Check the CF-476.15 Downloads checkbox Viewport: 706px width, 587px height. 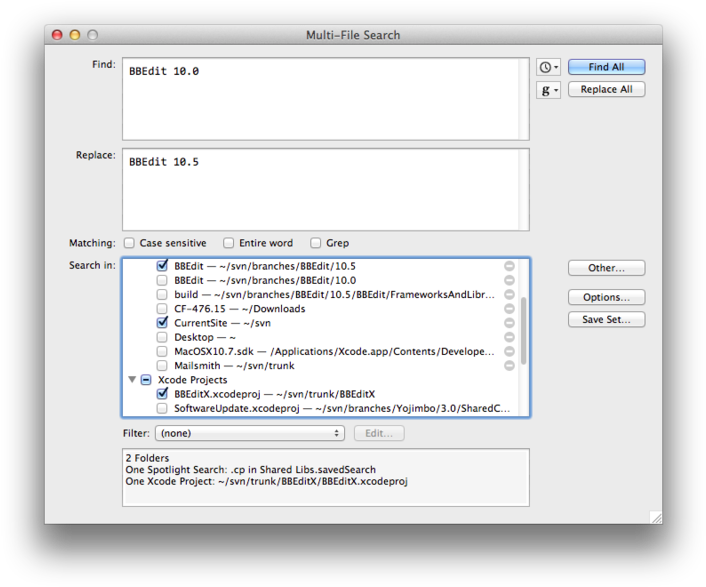[x=162, y=309]
